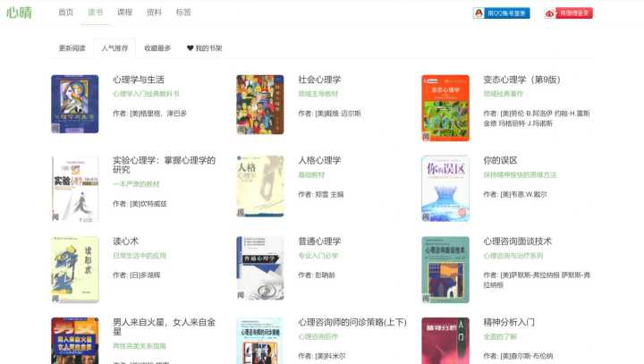Image resolution: width=644 pixels, height=364 pixels.
Task: Open the 标签 navigation tab
Action: tap(183, 13)
